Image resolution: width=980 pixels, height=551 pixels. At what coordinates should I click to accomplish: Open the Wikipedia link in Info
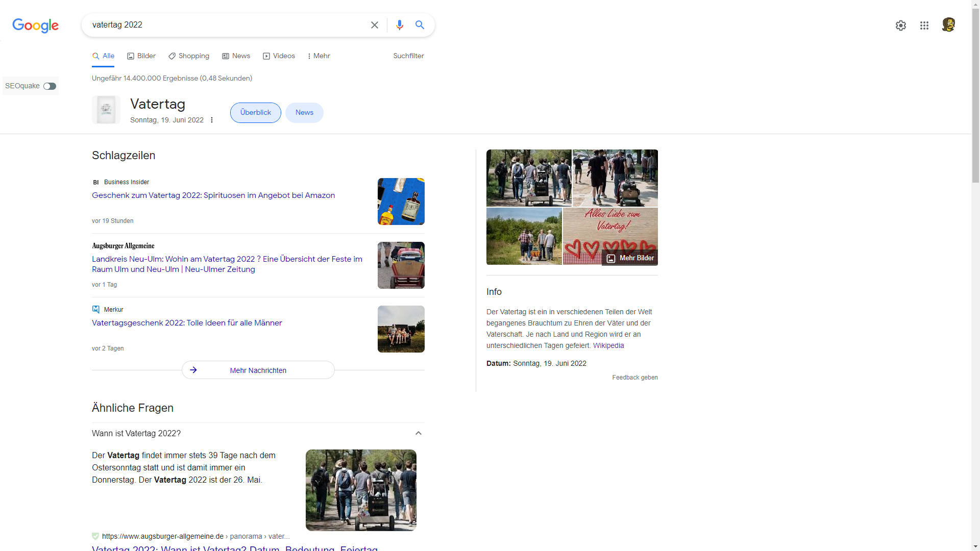[x=608, y=346]
